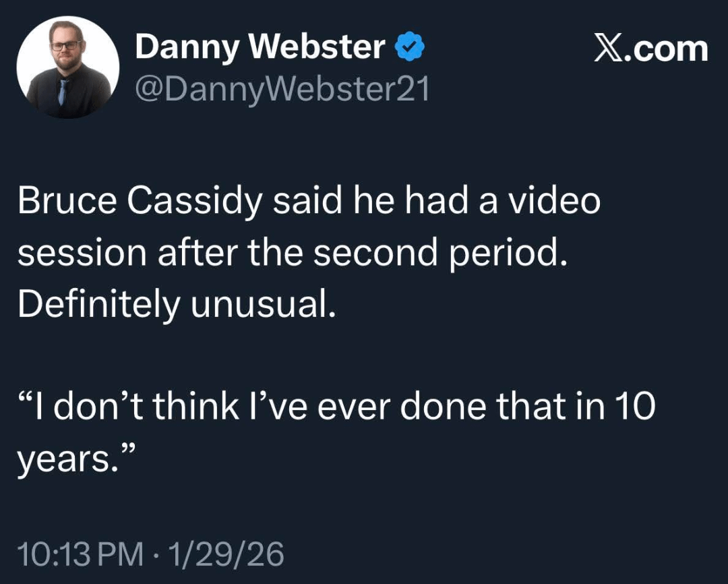Click the display name Danny Webster
The image size is (728, 584).
point(260,49)
